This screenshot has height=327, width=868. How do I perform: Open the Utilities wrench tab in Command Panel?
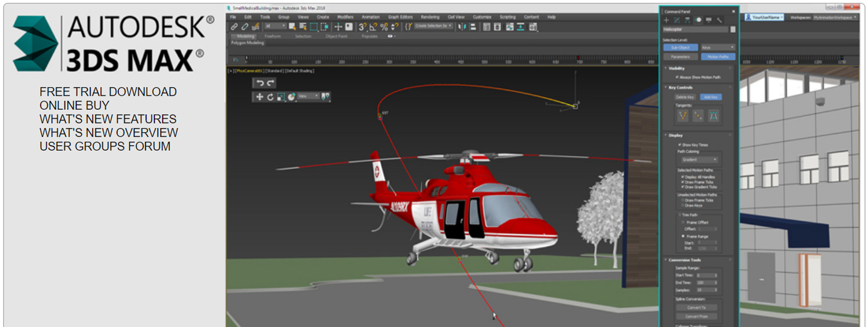(x=719, y=20)
